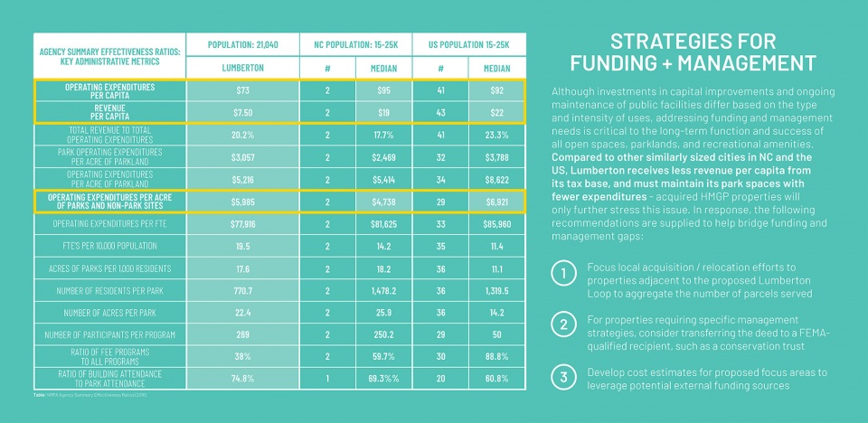Viewport: 868px width, 423px height.
Task: Click the circled number 2 icon
Action: tap(563, 325)
